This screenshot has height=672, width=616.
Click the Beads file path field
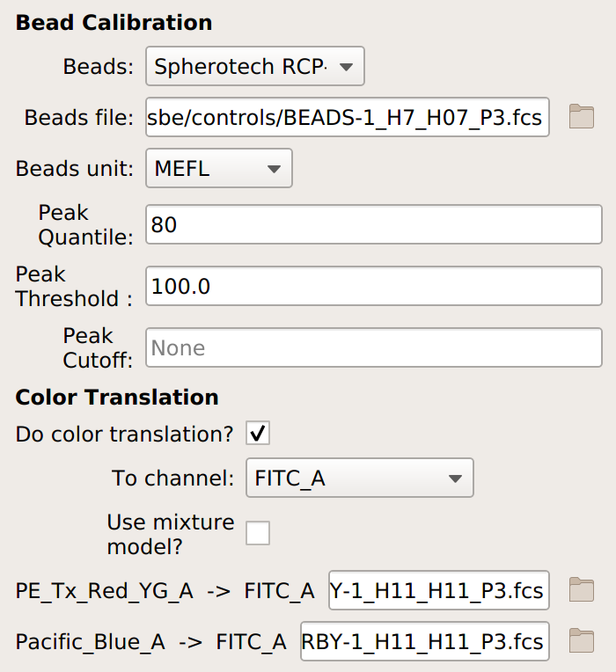(x=348, y=117)
